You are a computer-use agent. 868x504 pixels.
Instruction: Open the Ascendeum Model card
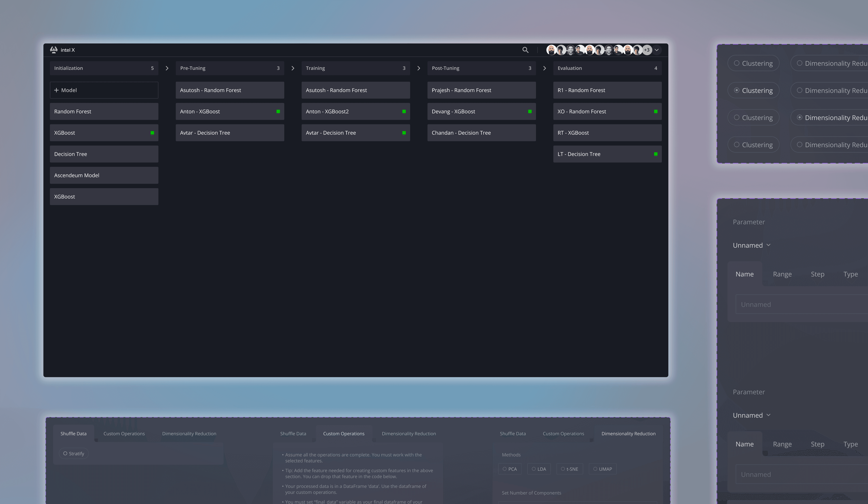104,175
